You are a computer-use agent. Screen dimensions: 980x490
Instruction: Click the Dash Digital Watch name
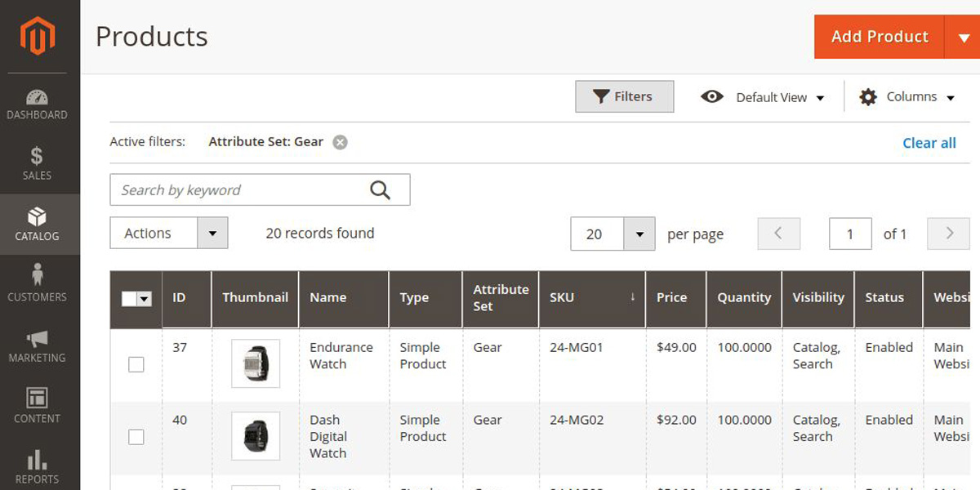[328, 437]
